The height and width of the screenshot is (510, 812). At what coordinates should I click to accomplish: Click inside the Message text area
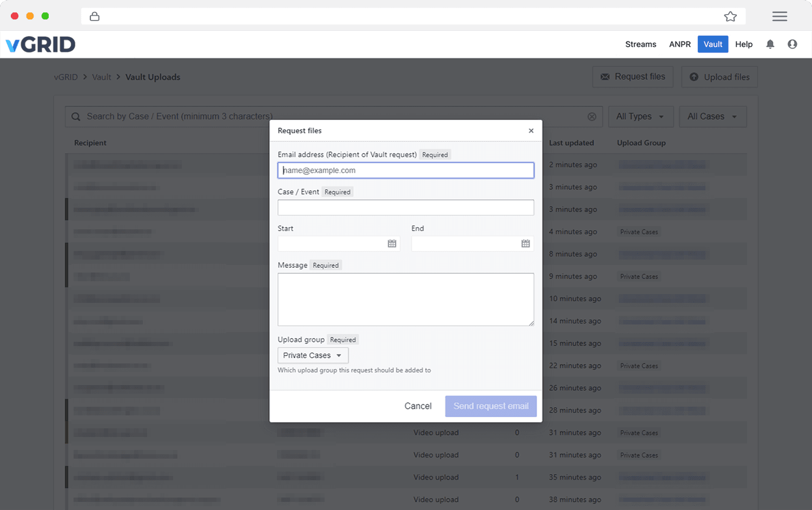(x=405, y=299)
